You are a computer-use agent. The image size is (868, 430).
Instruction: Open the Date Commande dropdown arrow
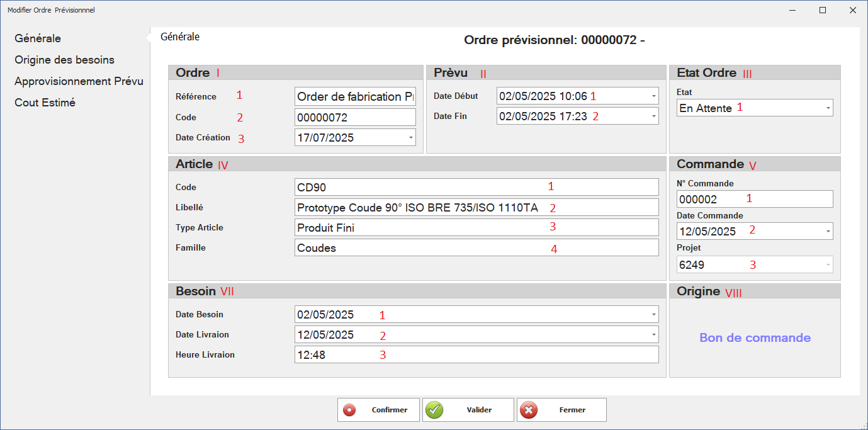828,231
